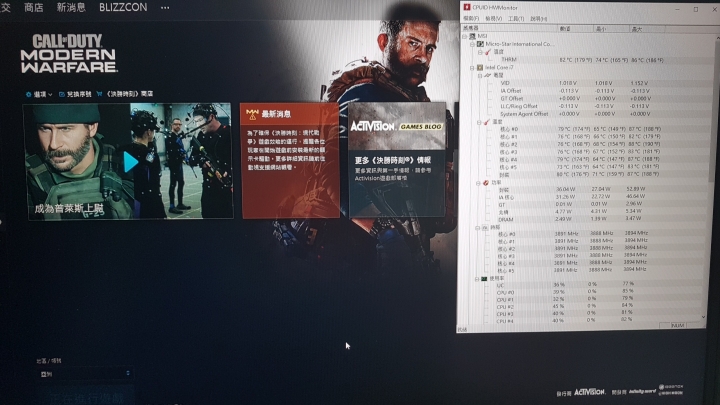Click the HWMonitor scrollbar down arrow
Screen dimensions: 720x405
pyautogui.click(x=703, y=317)
